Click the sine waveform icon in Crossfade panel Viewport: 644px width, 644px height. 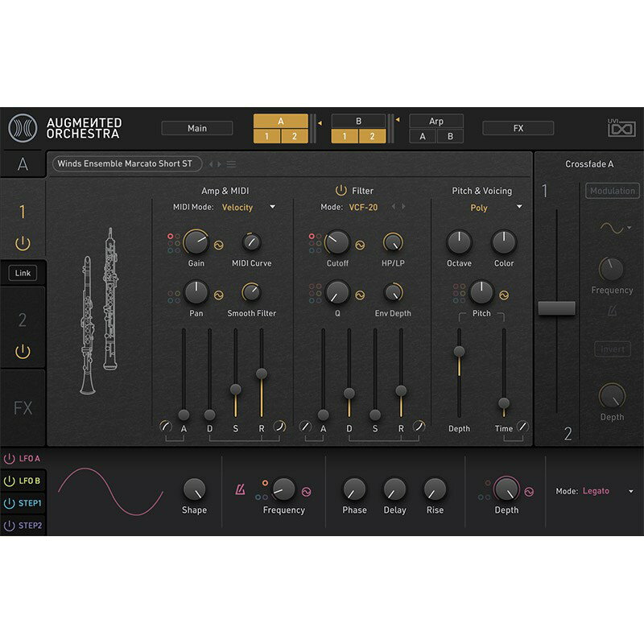tap(613, 228)
